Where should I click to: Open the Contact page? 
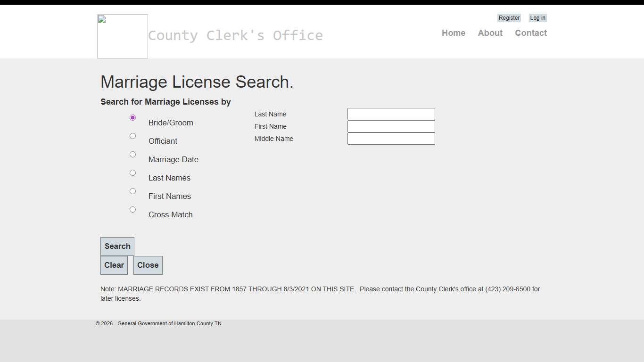point(531,33)
